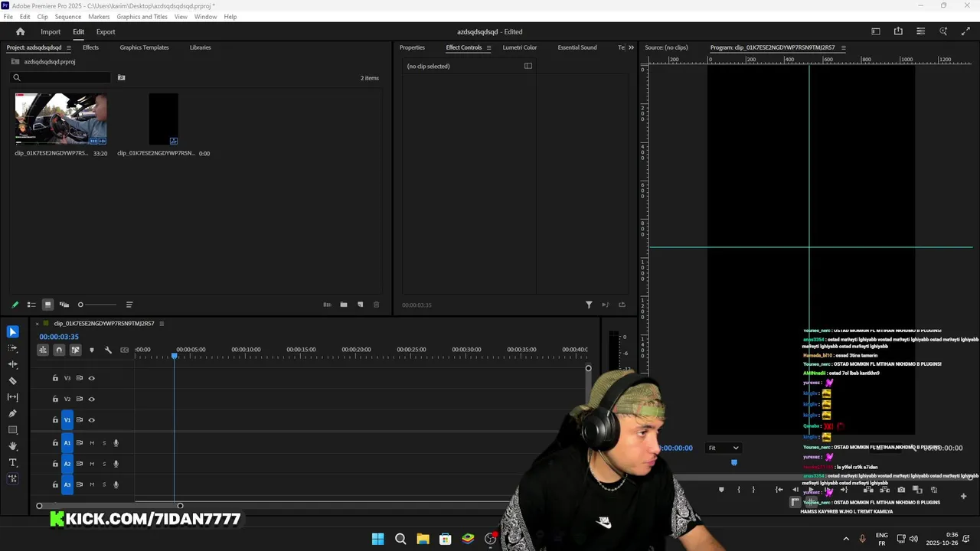The width and height of the screenshot is (980, 551).
Task: Select the Hand tool
Action: 12,446
